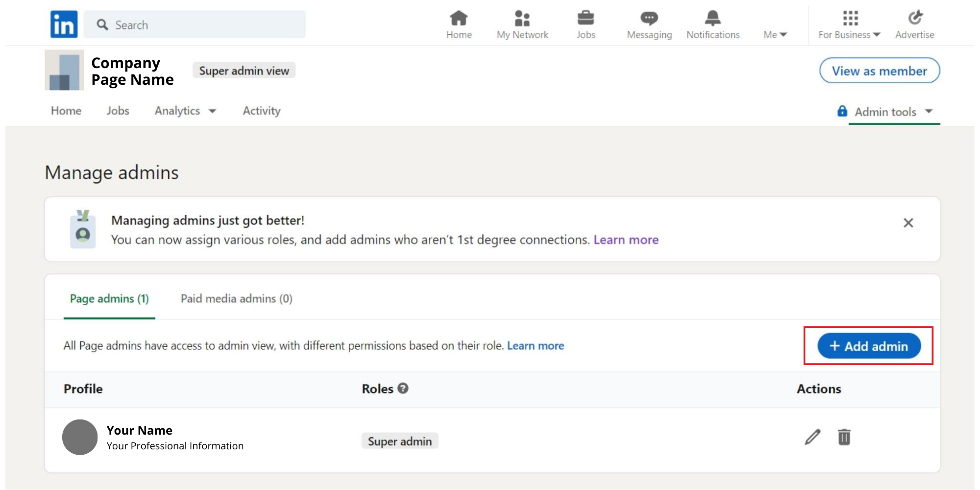The height and width of the screenshot is (490, 980).
Task: Select the My Network icon
Action: 521,20
